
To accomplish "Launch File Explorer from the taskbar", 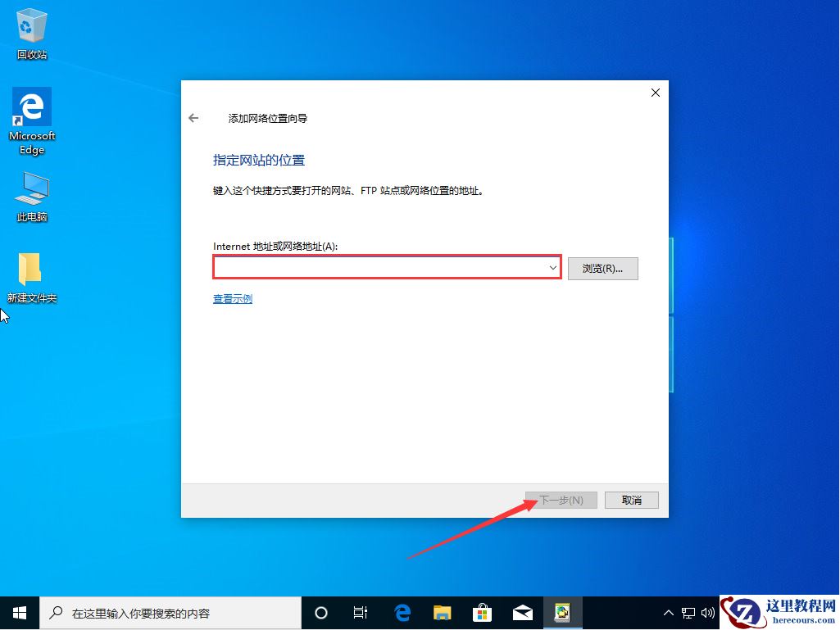I will (442, 612).
